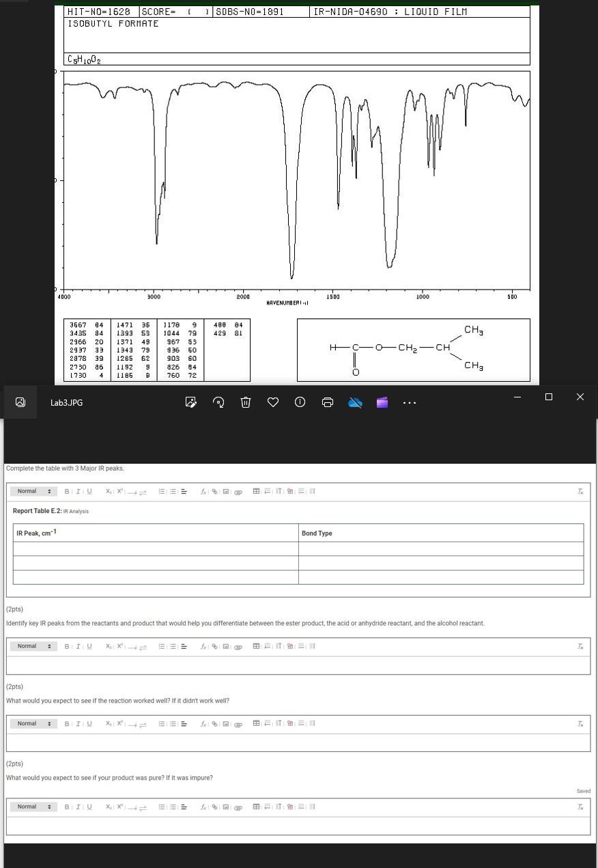Insert an equation using the fx icon

(x=203, y=491)
